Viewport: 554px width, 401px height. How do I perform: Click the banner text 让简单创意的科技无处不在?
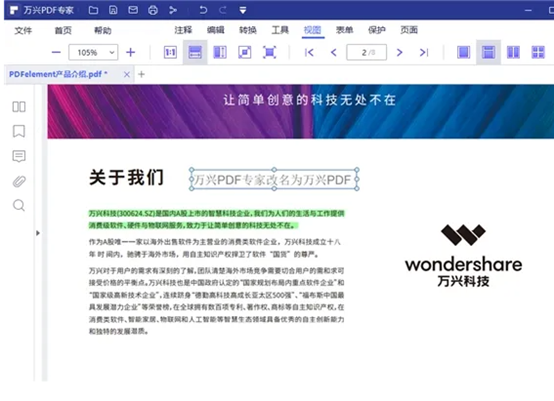click(310, 100)
